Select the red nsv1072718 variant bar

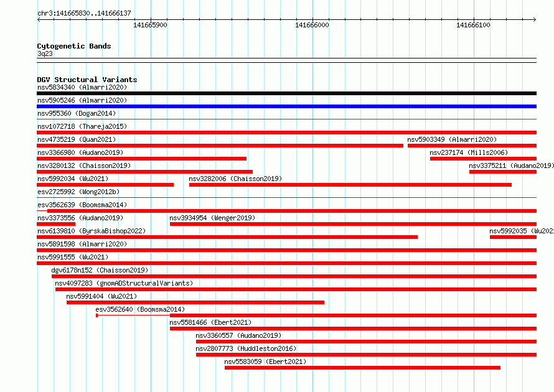(286, 133)
